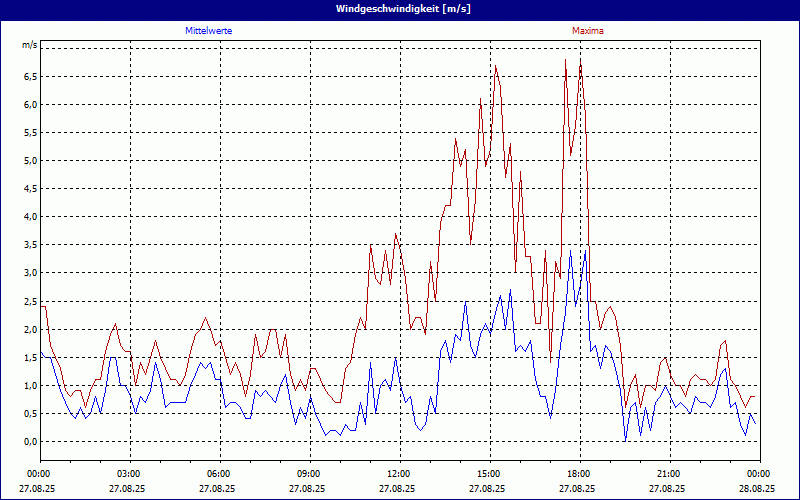Viewport: 800px width, 500px height.
Task: Click the 0,0 value on the y-axis
Action: coord(30,442)
